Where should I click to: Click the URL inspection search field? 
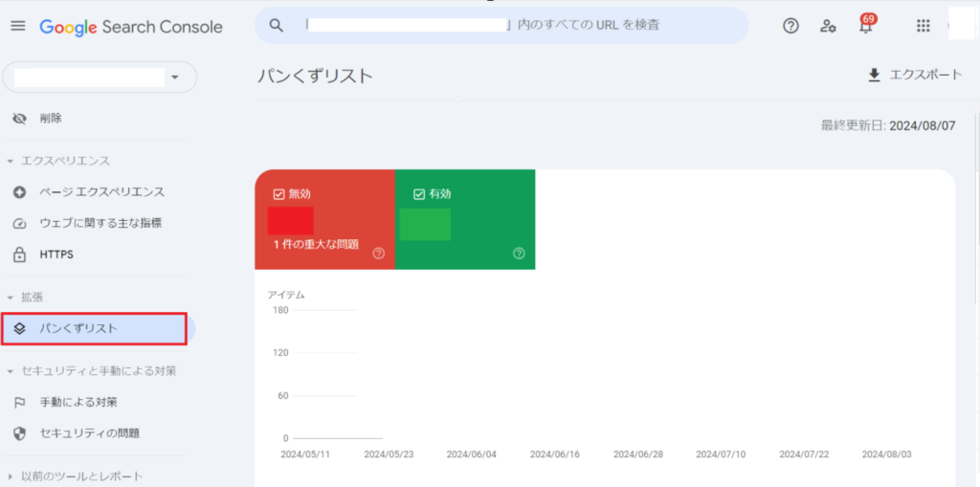click(x=501, y=26)
